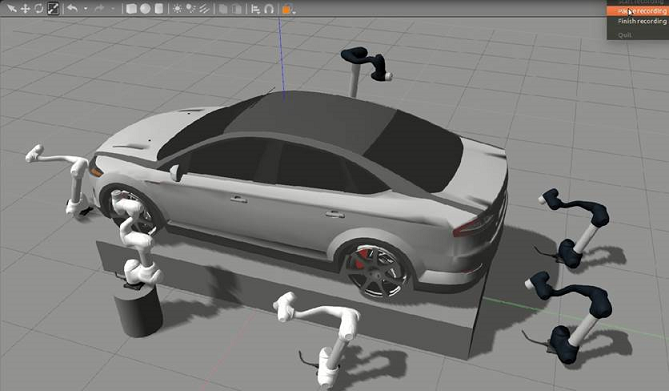
Task: Open the redo history dropdown arrow
Action: coord(113,9)
